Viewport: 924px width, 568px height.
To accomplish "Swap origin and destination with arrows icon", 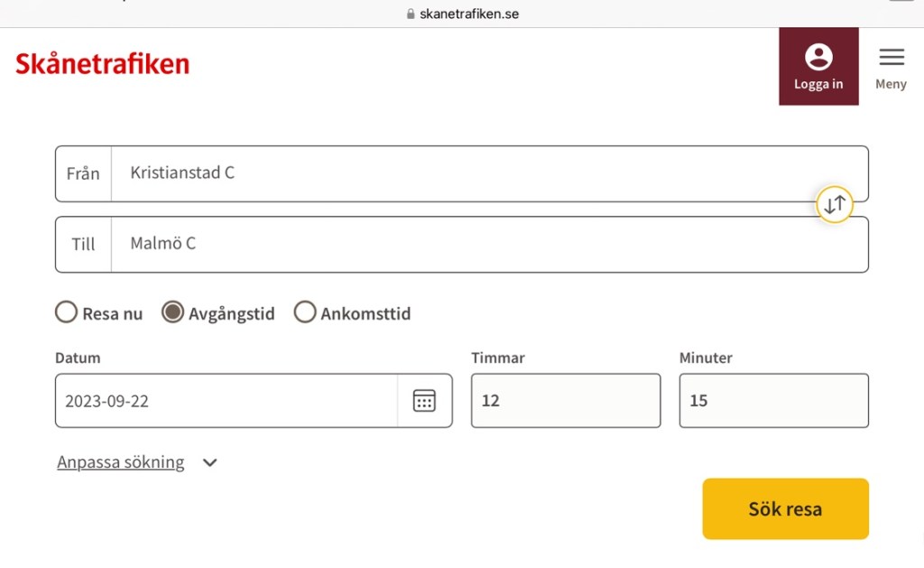I will [x=834, y=204].
